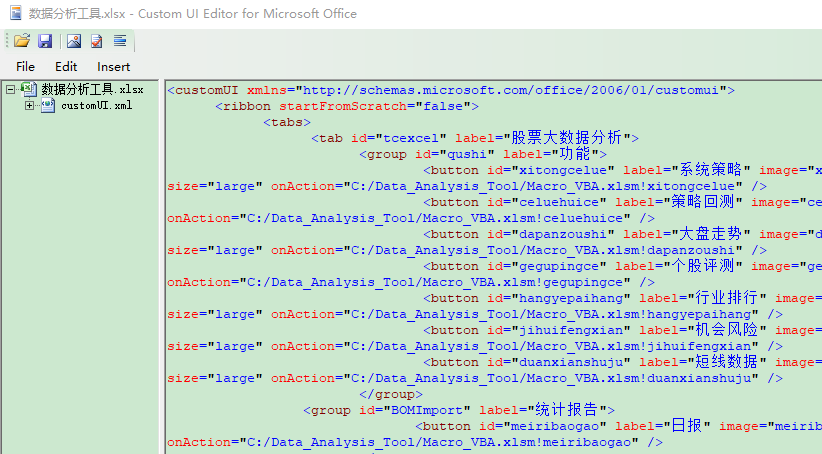Click the Generate Callbacks toolbar icon
This screenshot has width=822, height=454.
pyautogui.click(x=120, y=41)
